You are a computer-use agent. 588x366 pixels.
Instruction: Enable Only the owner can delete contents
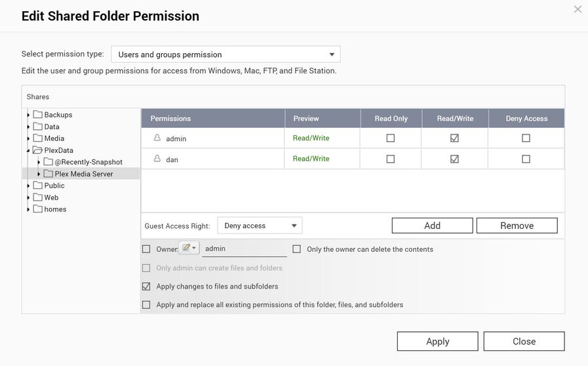tap(297, 249)
